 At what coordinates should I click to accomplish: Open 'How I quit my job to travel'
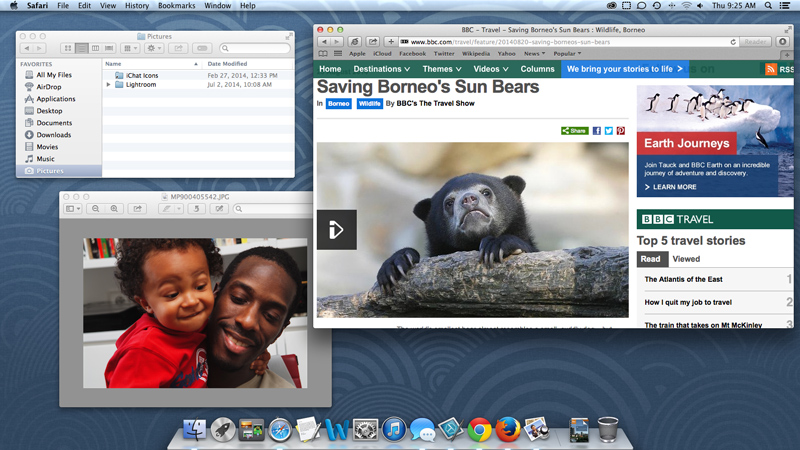click(x=688, y=303)
